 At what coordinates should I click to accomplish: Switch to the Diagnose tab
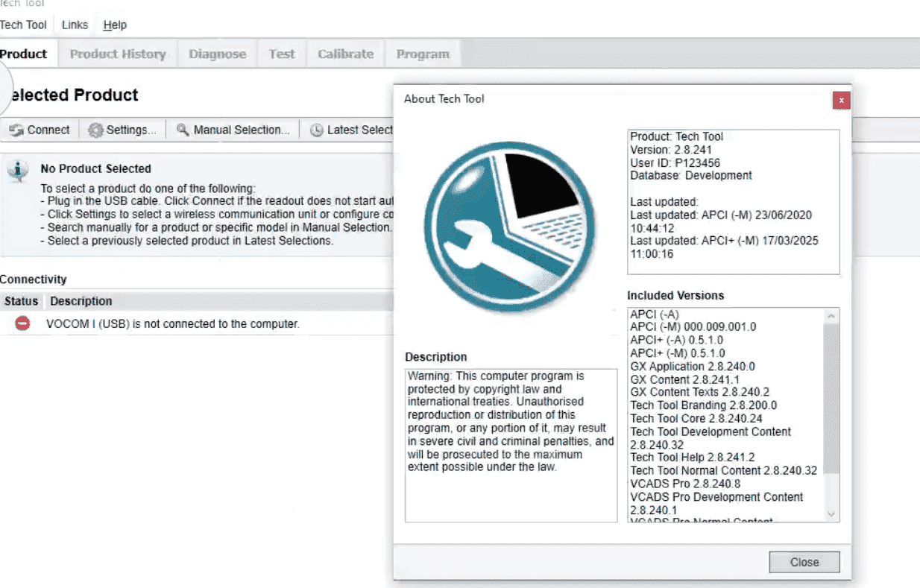coord(217,54)
